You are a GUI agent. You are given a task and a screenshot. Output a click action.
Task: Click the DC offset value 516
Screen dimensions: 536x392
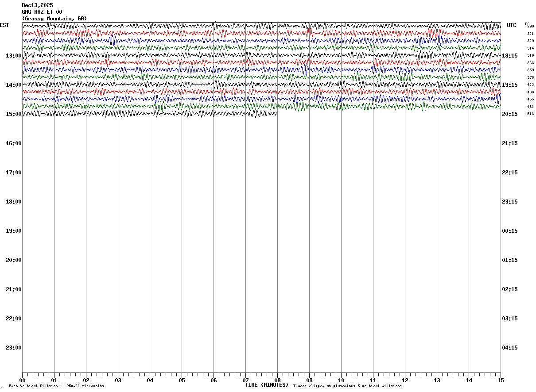pyautogui.click(x=530, y=114)
